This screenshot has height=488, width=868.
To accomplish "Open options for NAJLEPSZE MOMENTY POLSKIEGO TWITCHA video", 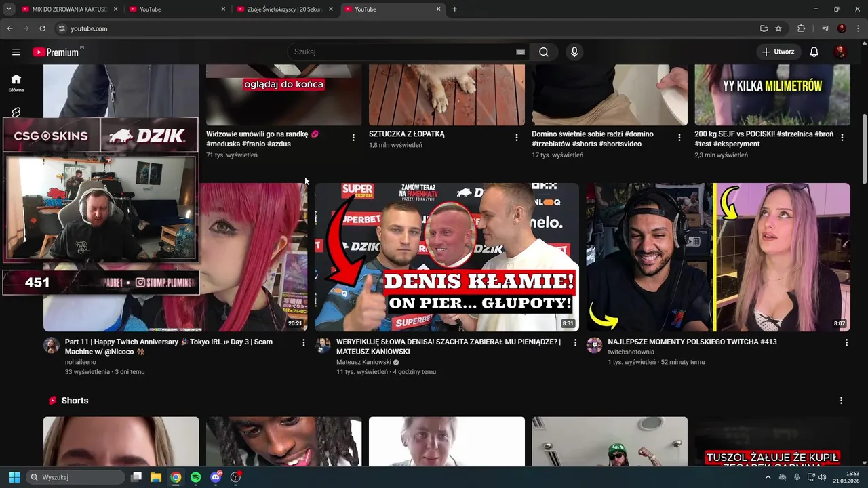I will coord(846,343).
